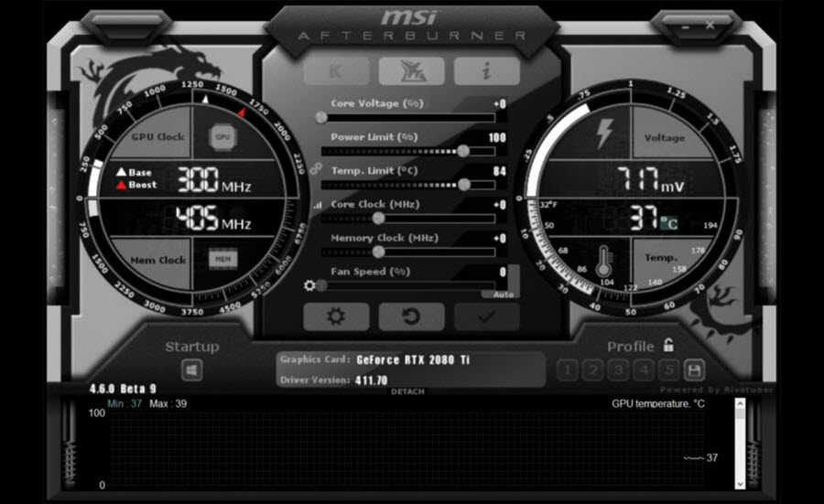Click the Memory Clock slider handle
This screenshot has width=824, height=504.
pos(378,252)
